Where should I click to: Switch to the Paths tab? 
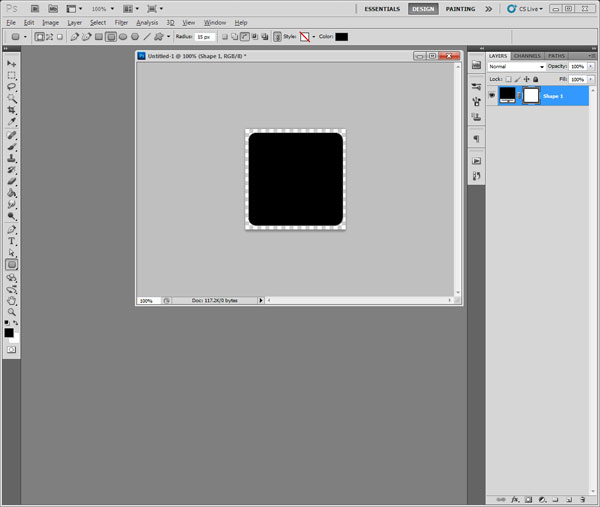[x=556, y=56]
